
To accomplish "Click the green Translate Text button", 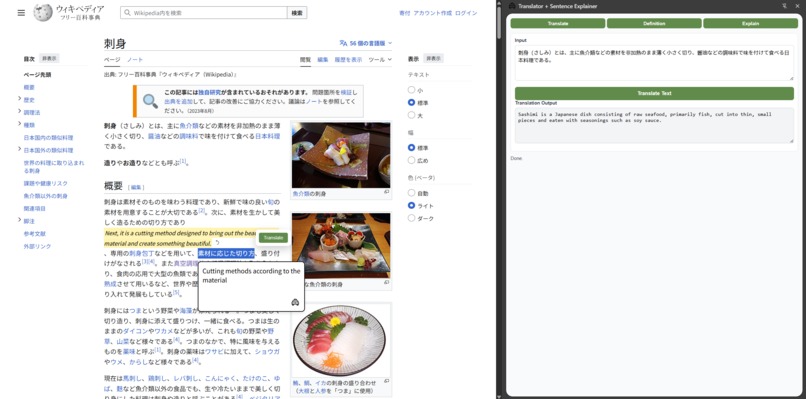I will click(x=654, y=93).
